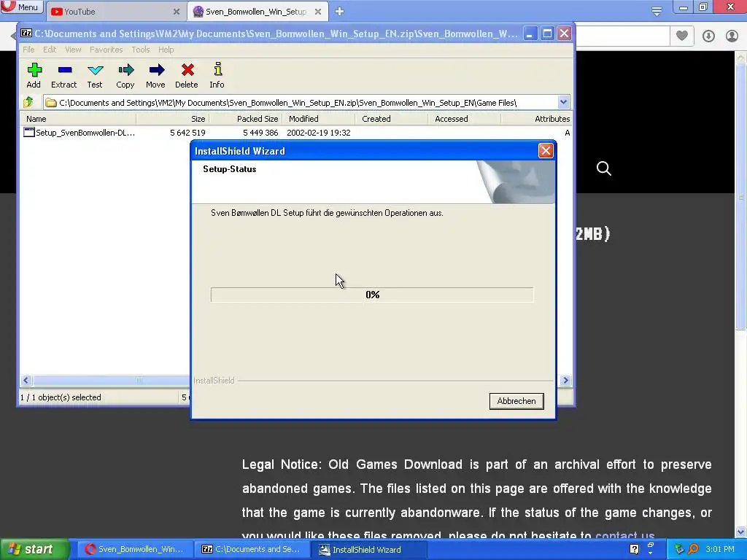Image resolution: width=747 pixels, height=560 pixels.
Task: Open the Tools menu in 7-Zip
Action: point(141,50)
